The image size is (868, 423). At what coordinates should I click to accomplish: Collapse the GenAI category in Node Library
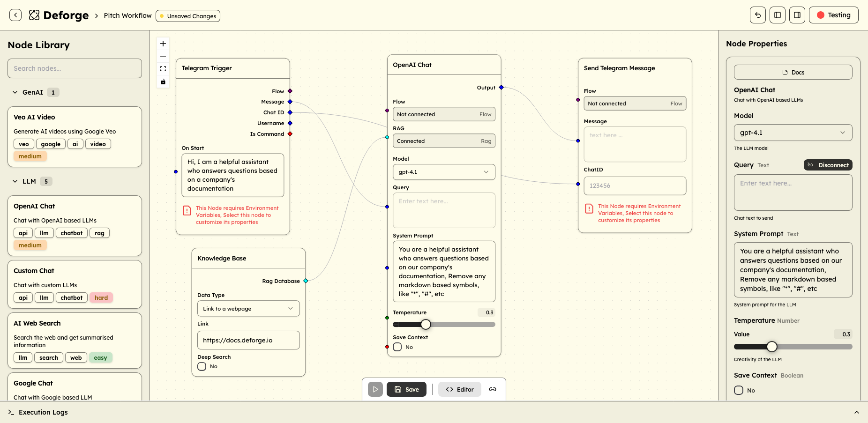point(15,92)
